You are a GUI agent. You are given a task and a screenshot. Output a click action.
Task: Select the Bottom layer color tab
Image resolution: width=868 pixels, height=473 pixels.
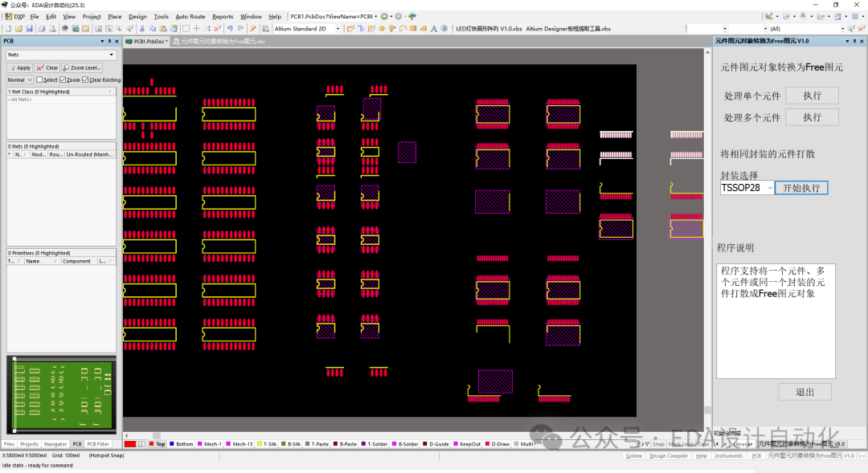coord(181,442)
